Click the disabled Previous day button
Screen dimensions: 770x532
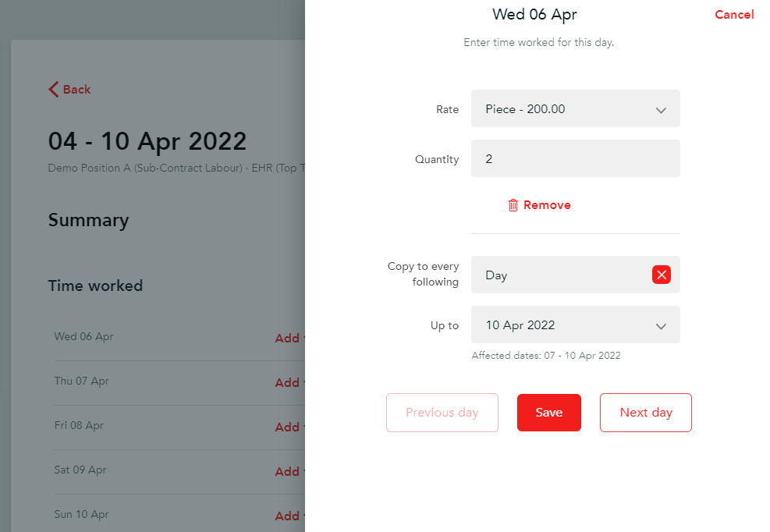(442, 412)
